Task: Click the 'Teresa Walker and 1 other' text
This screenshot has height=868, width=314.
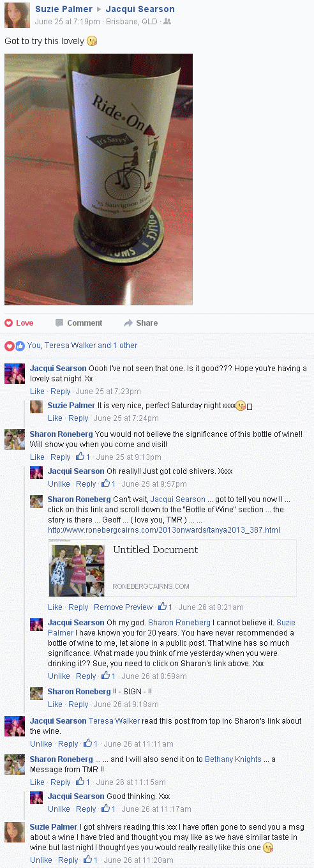Action: point(91,346)
